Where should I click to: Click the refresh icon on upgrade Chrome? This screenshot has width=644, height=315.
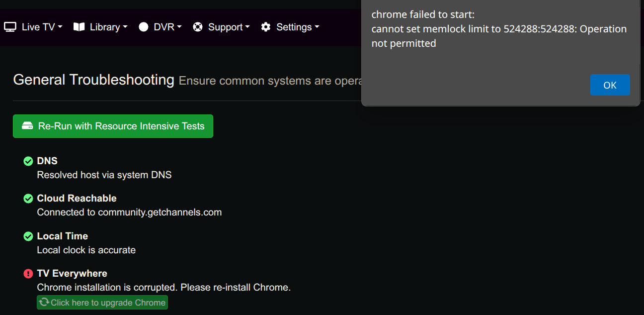tap(44, 302)
